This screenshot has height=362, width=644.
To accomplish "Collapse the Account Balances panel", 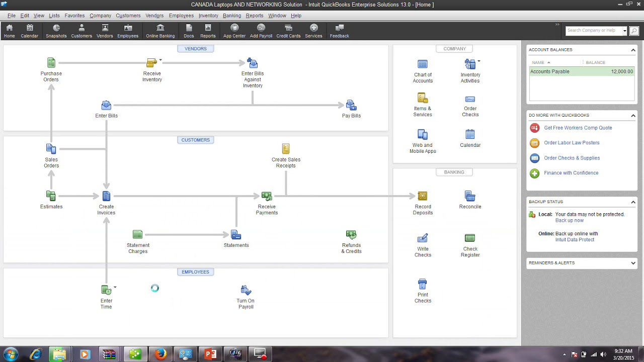I will coord(633,50).
